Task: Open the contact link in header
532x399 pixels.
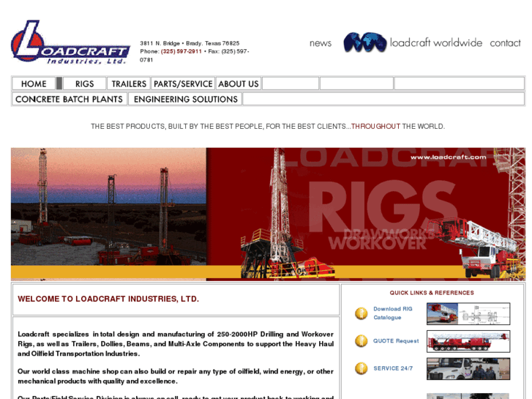Action: click(x=505, y=43)
